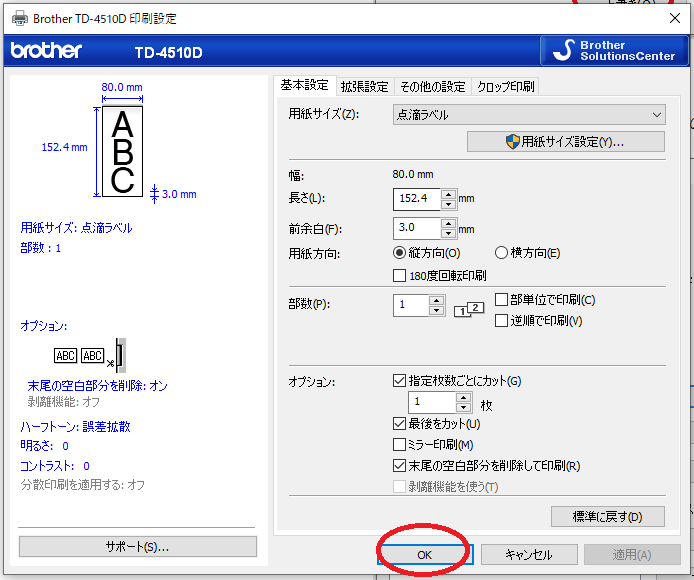Click the collate pages 1-2 icon
The width and height of the screenshot is (694, 580).
pyautogui.click(x=469, y=309)
